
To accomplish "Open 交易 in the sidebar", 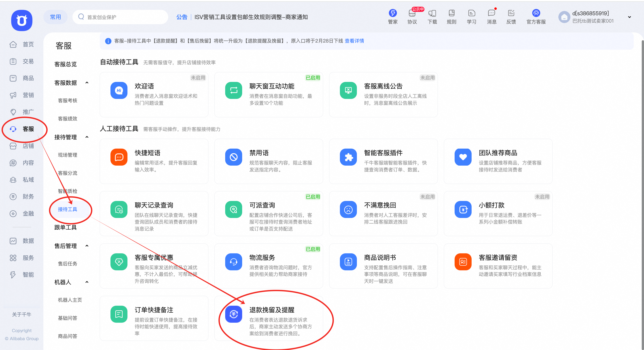I will 22,62.
